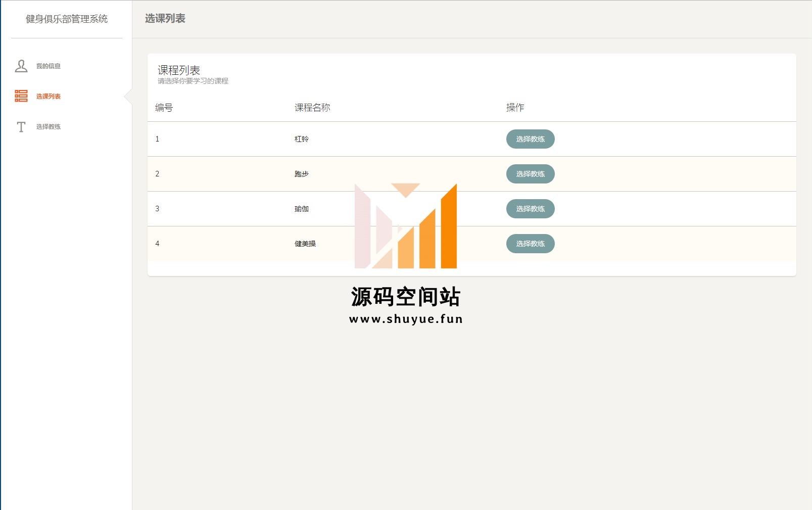Click the 课程列表 card heading
812x510 pixels.
179,70
